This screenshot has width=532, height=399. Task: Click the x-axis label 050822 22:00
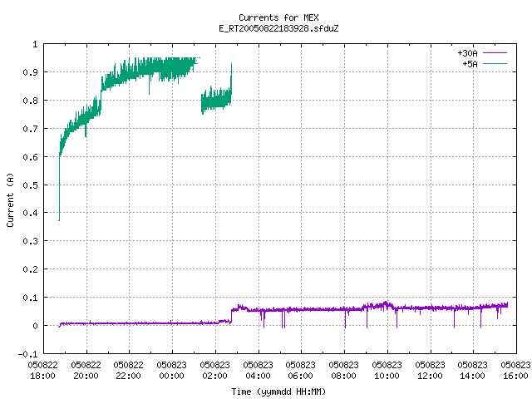[x=129, y=370]
